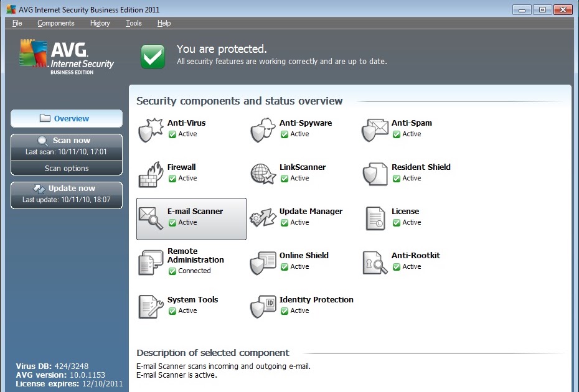Select the Resident Shield component label
The image size is (579, 392).
[421, 167]
